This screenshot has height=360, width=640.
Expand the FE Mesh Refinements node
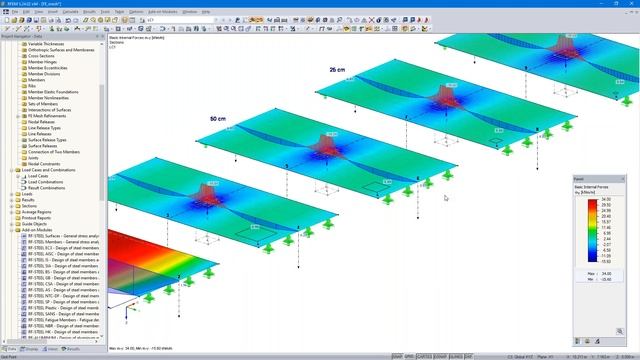18,116
